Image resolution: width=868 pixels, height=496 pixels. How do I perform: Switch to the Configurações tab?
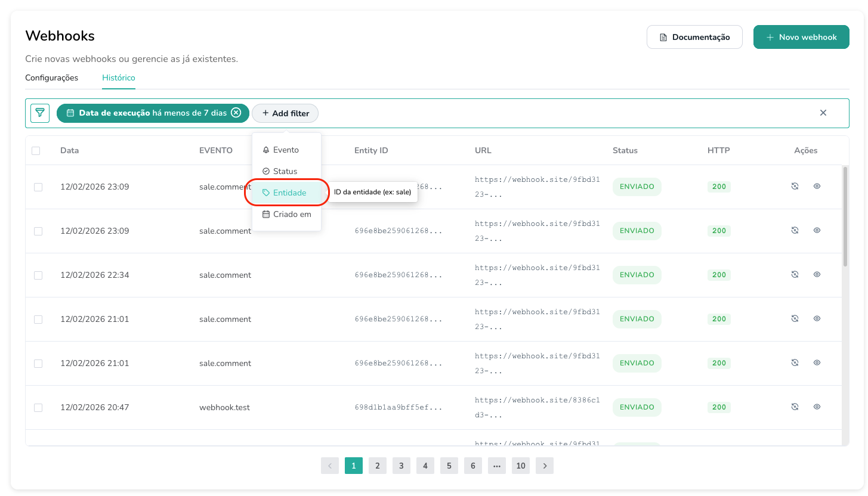click(51, 77)
